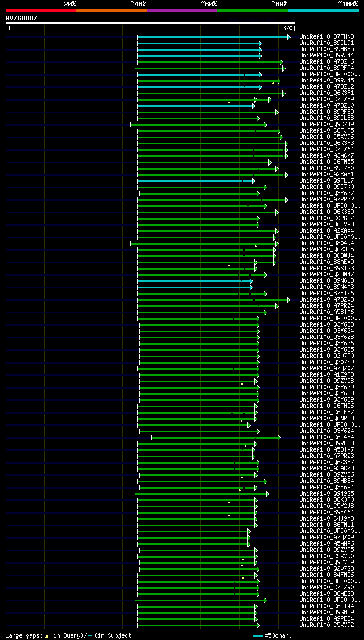
Task: Open hit UniRef100_A3ACK7
Action: (326, 155)
